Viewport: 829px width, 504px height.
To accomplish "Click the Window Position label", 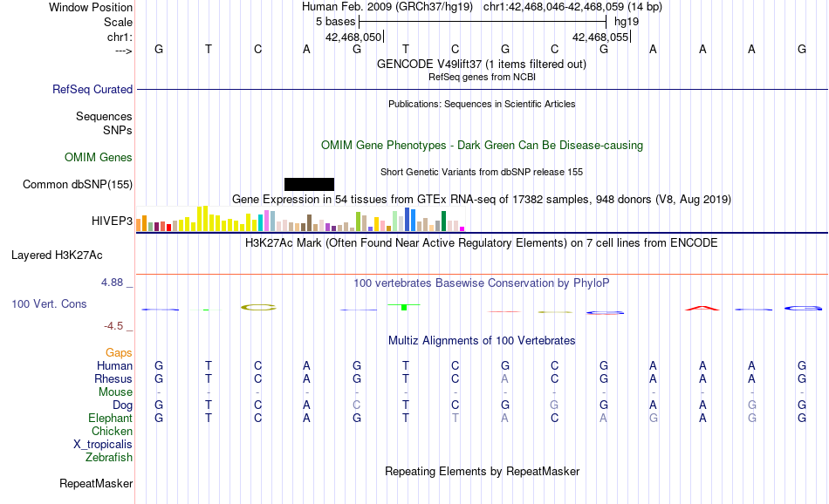I will tap(91, 7).
